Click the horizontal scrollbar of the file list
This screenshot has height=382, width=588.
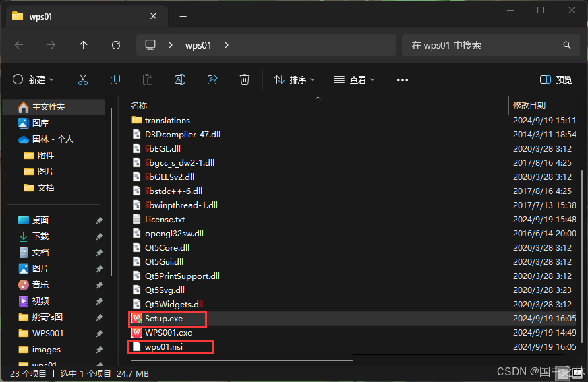(x=242, y=360)
